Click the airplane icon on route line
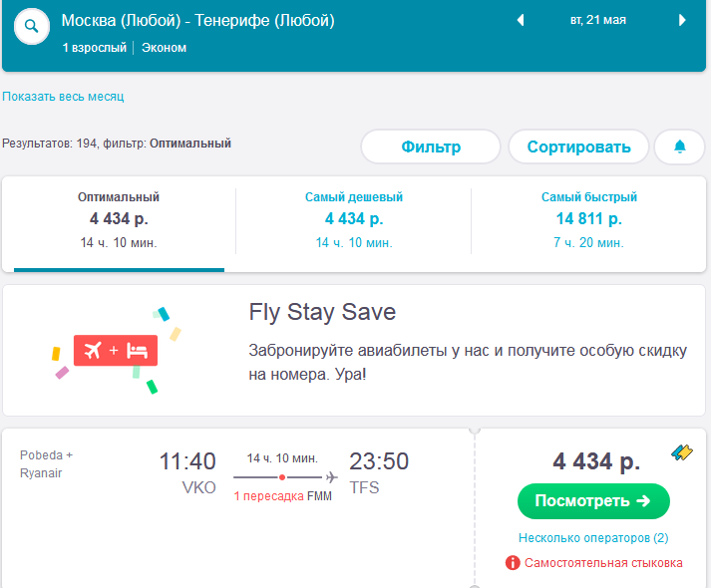 click(x=331, y=477)
